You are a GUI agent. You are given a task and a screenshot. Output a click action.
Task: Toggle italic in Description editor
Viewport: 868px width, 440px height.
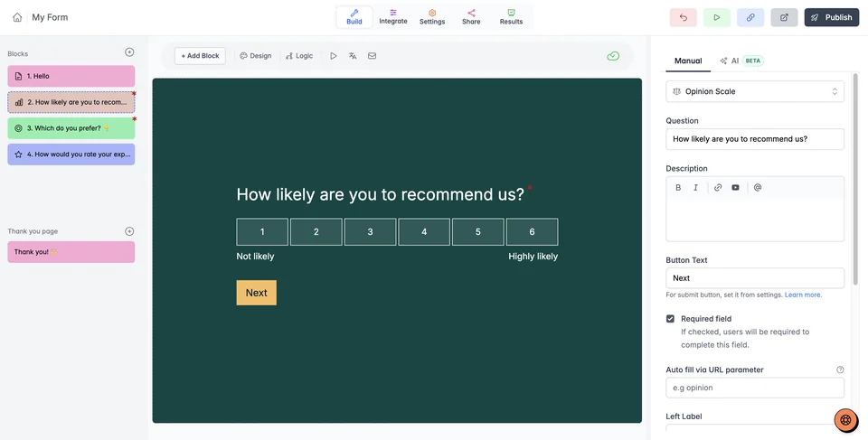click(696, 188)
